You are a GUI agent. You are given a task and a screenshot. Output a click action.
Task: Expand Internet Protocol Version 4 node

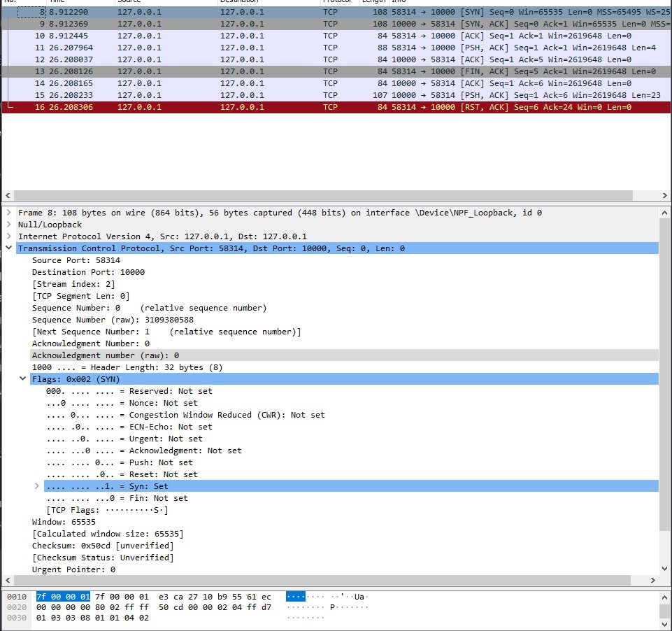8,236
